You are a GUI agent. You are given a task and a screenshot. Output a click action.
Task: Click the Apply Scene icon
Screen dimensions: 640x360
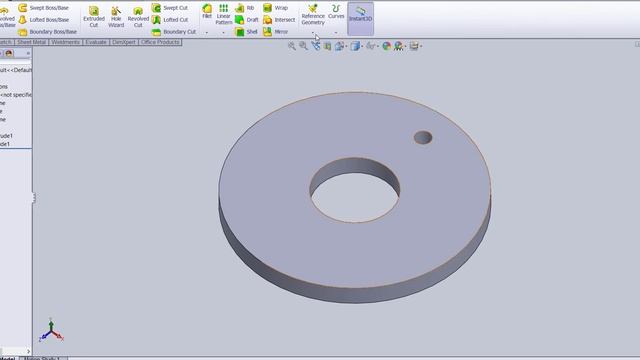tap(398, 46)
